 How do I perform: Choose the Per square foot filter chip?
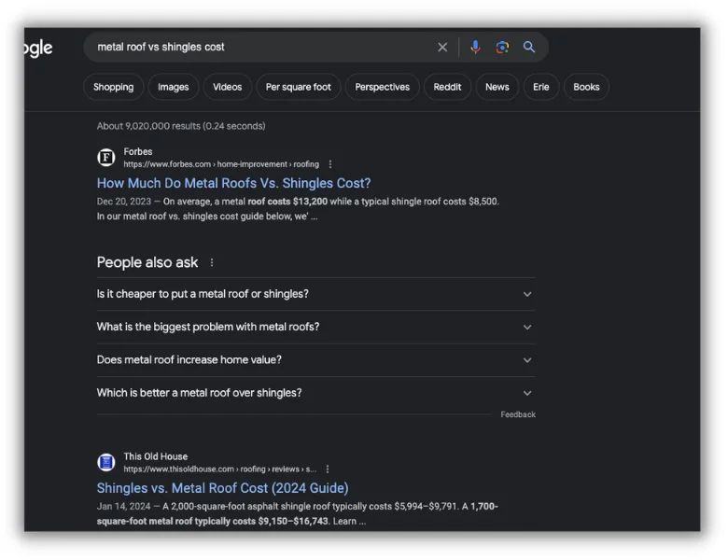click(x=298, y=87)
